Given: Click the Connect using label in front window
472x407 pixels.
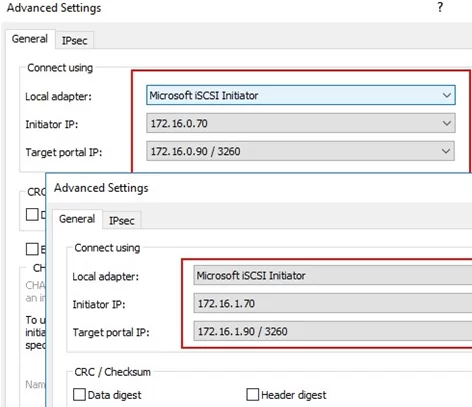Looking at the screenshot, I should pyautogui.click(x=107, y=248).
